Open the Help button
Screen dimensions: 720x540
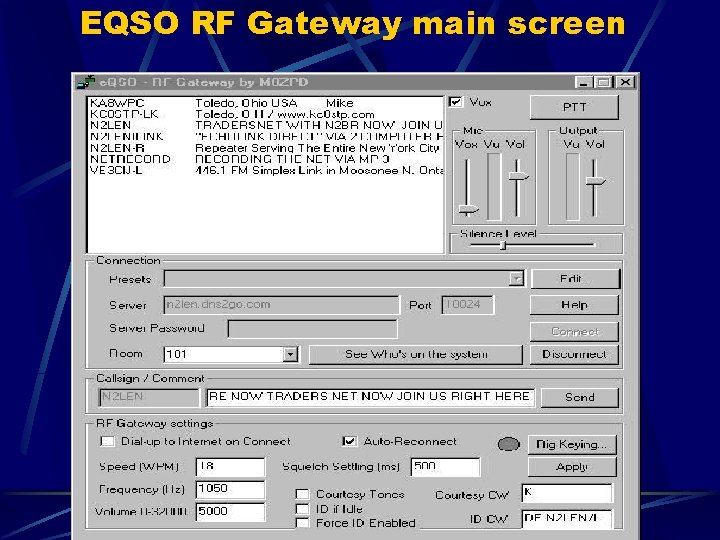(x=574, y=305)
